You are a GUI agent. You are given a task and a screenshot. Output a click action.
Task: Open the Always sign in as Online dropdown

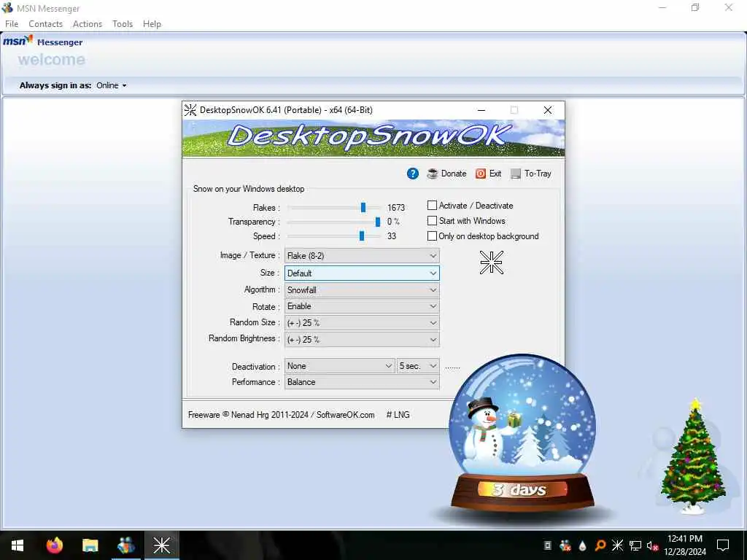coord(112,86)
